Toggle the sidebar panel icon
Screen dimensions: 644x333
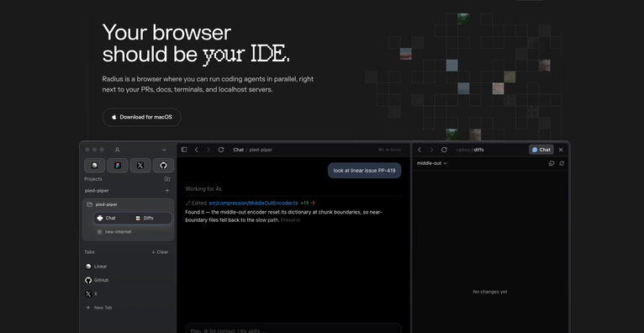(x=184, y=150)
